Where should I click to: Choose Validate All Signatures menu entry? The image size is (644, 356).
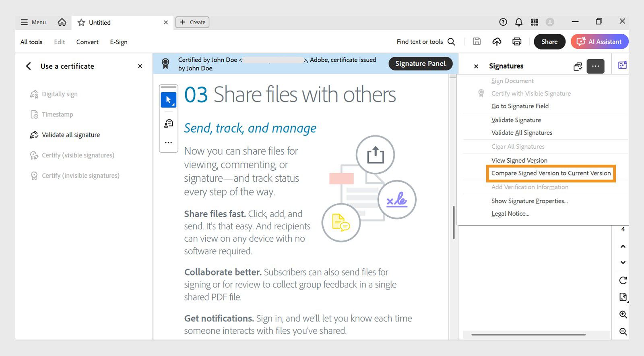(522, 132)
